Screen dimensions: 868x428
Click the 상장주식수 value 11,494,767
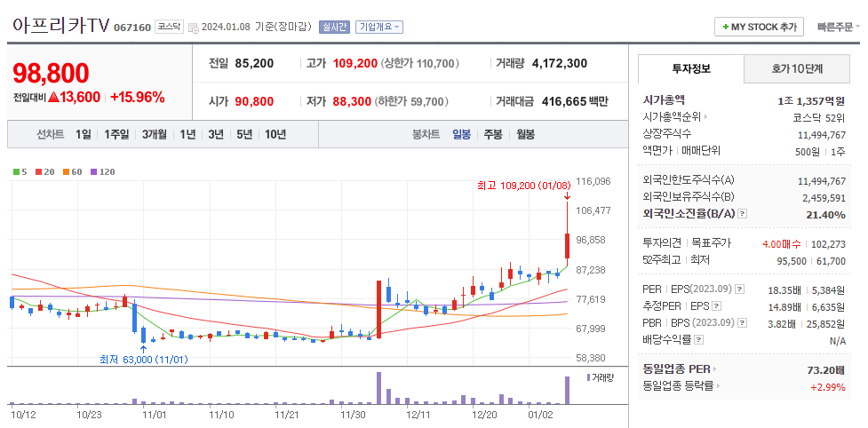(822, 134)
